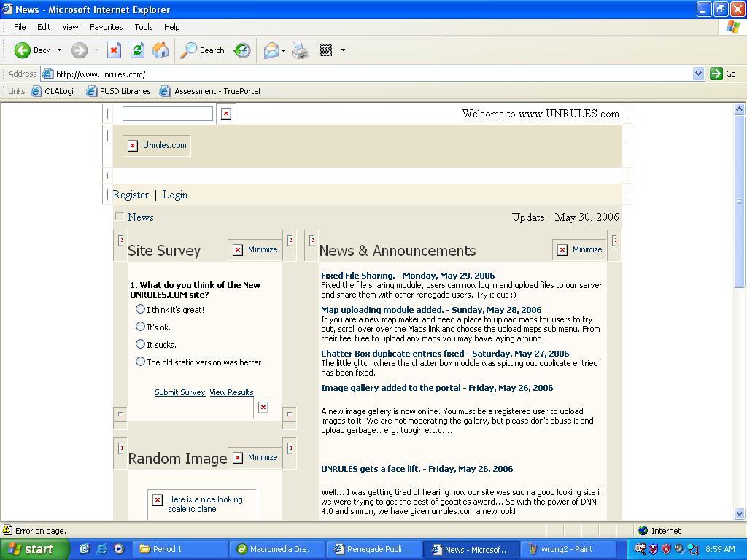Image resolution: width=747 pixels, height=560 pixels.
Task: Open the Search toolbar button
Action: [x=203, y=50]
